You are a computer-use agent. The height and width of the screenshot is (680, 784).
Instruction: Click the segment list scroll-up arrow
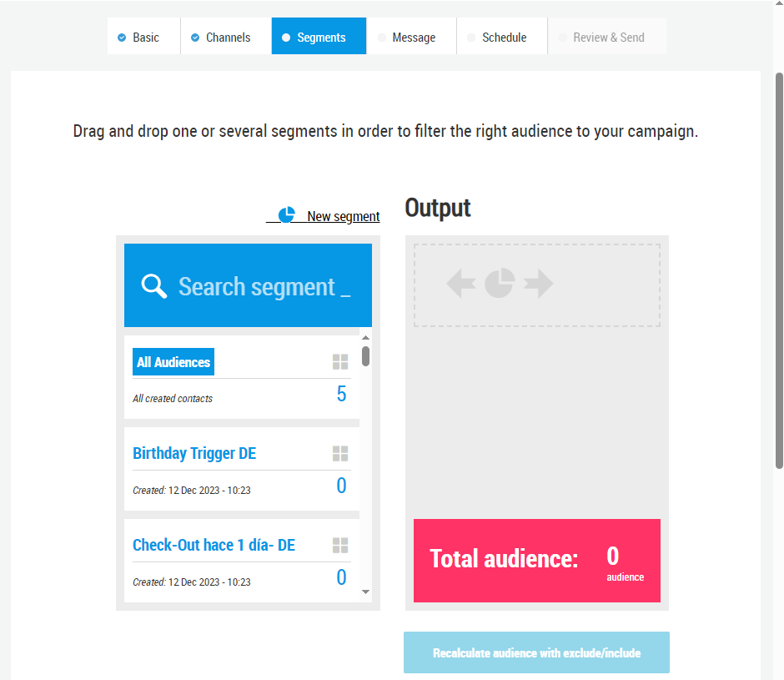(x=365, y=337)
